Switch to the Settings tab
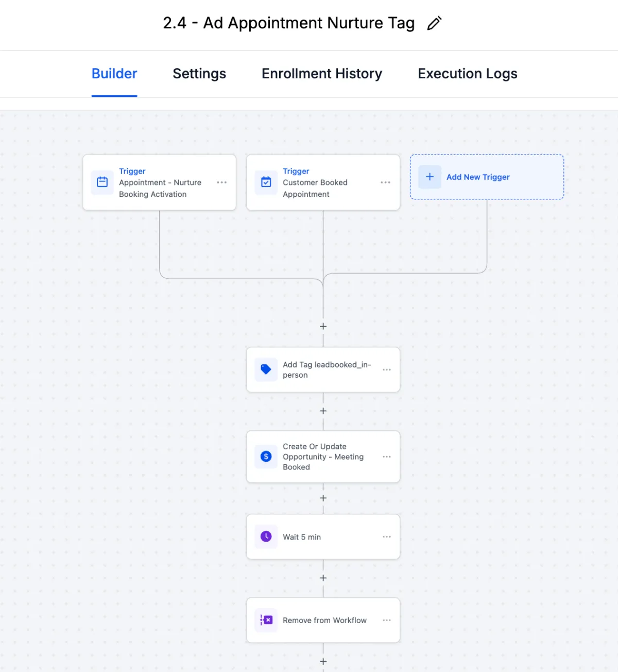 click(199, 74)
